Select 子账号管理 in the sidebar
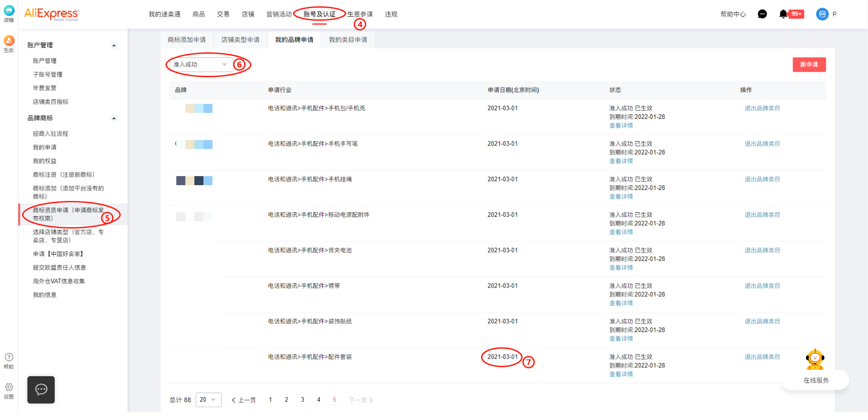Image resolution: width=868 pixels, height=420 pixels. click(47, 75)
